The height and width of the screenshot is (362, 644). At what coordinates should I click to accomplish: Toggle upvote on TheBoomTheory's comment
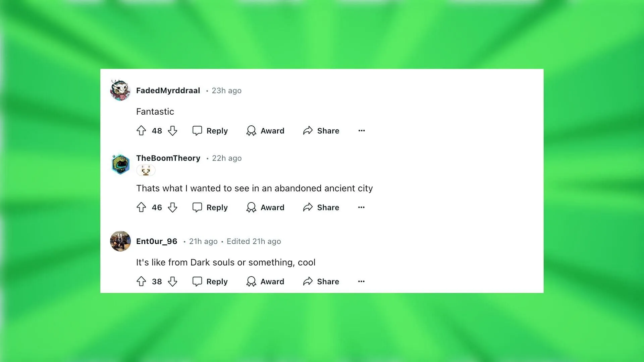[x=141, y=207]
